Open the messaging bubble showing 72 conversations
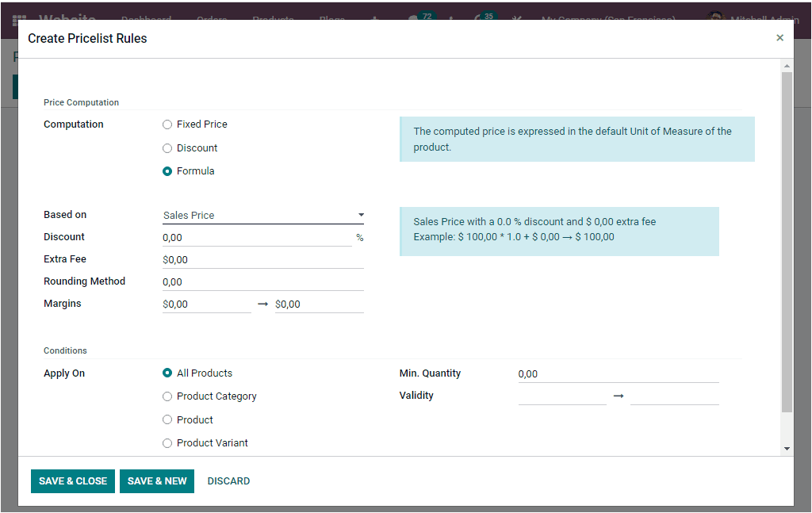Viewport: 812px width, 513px height. point(415,20)
